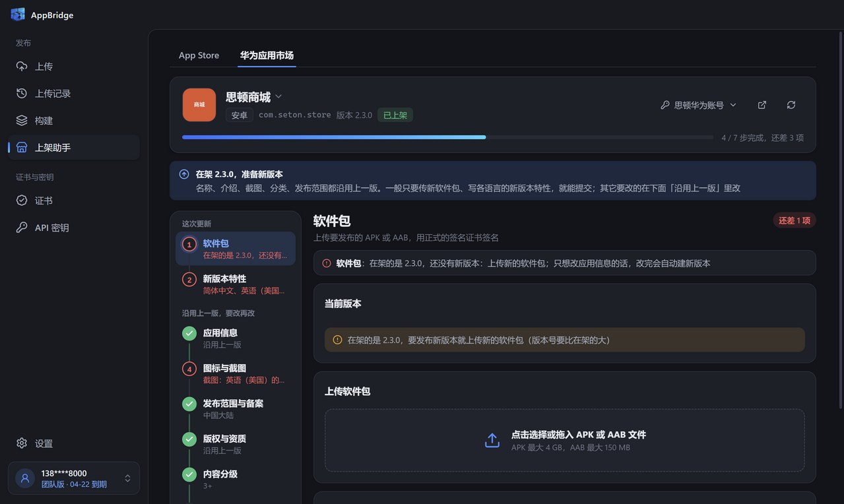Open 上传记录 history page
The height and width of the screenshot is (504, 844).
74,94
